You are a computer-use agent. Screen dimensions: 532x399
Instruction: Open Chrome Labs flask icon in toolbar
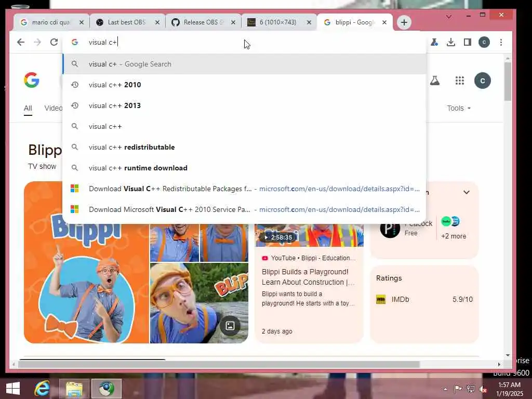click(x=434, y=42)
